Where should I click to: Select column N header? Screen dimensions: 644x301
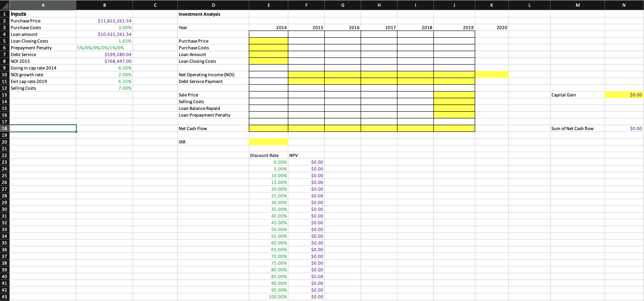[x=624, y=5]
